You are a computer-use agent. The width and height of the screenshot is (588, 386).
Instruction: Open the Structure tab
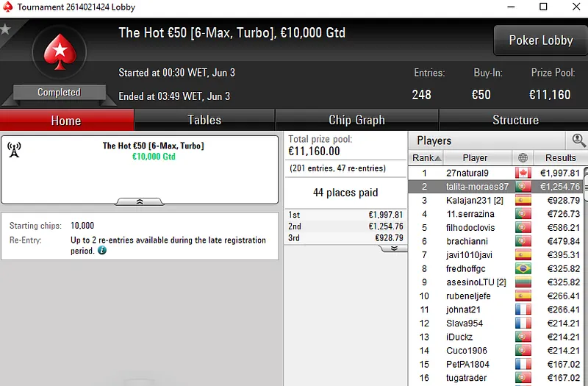pyautogui.click(x=514, y=120)
